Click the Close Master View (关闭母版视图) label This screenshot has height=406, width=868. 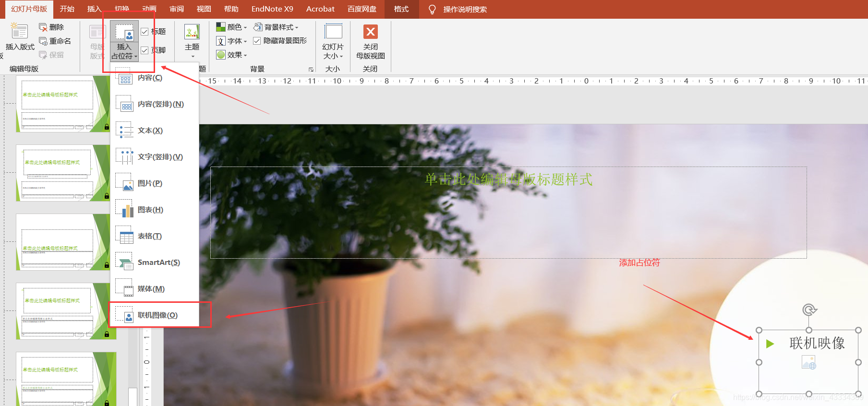371,51
